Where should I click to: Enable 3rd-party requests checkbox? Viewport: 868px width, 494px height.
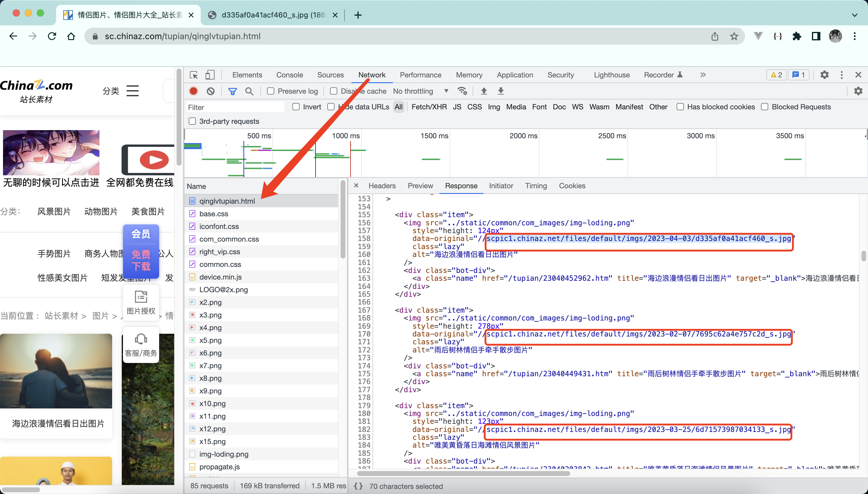(193, 121)
